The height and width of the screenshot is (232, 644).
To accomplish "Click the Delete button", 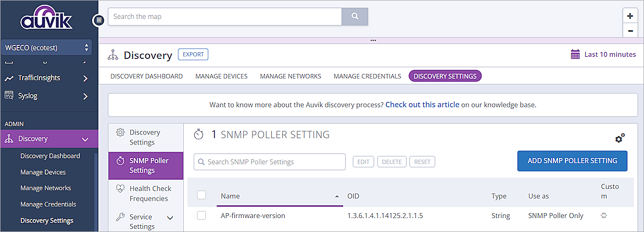I will point(392,162).
